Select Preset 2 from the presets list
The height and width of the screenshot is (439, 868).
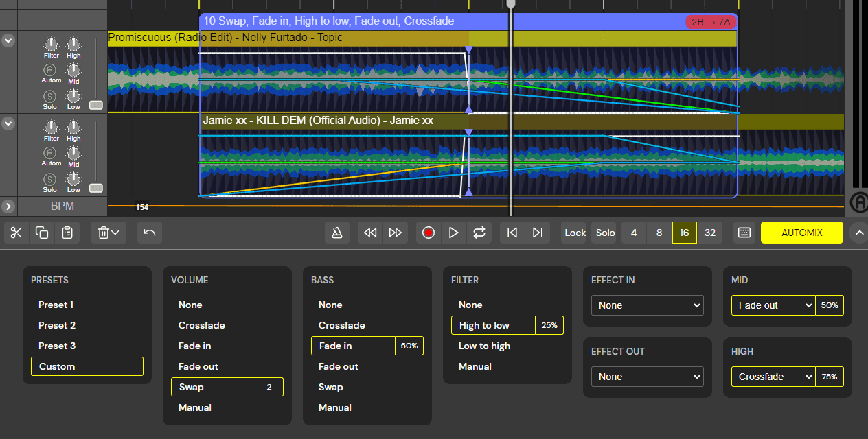57,325
